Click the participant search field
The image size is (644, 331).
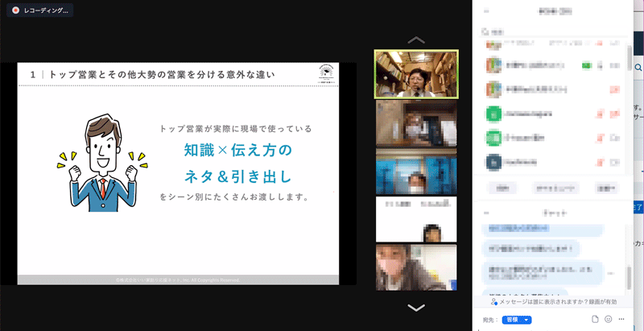[x=547, y=32]
